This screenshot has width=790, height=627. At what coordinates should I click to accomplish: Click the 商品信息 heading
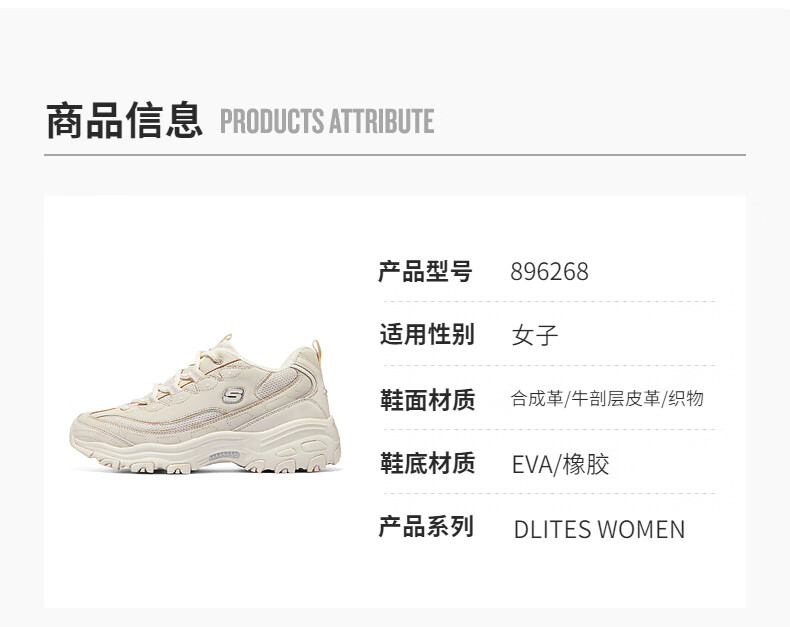pos(124,120)
